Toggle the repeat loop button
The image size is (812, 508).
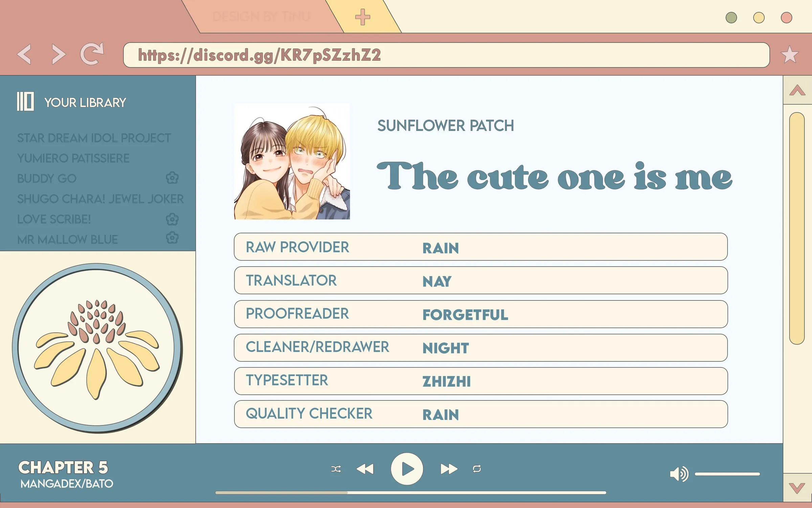[x=477, y=469]
